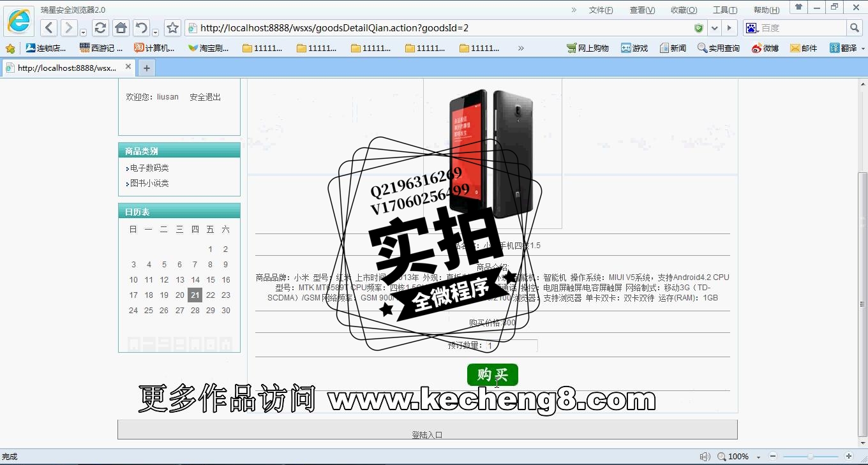Viewport: 868px width, 465px height.
Task: Expand the 翻译 dropdown arrow
Action: tap(863, 48)
